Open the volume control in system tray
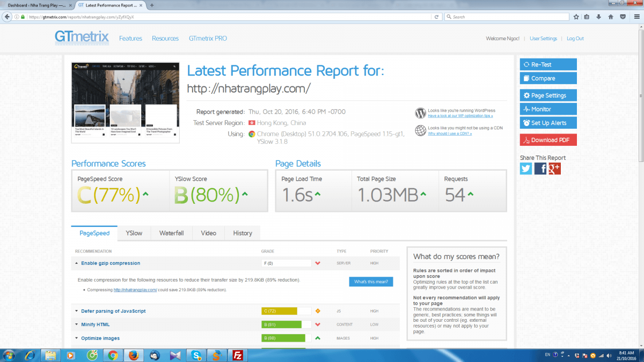The height and width of the screenshot is (362, 644). 610,355
